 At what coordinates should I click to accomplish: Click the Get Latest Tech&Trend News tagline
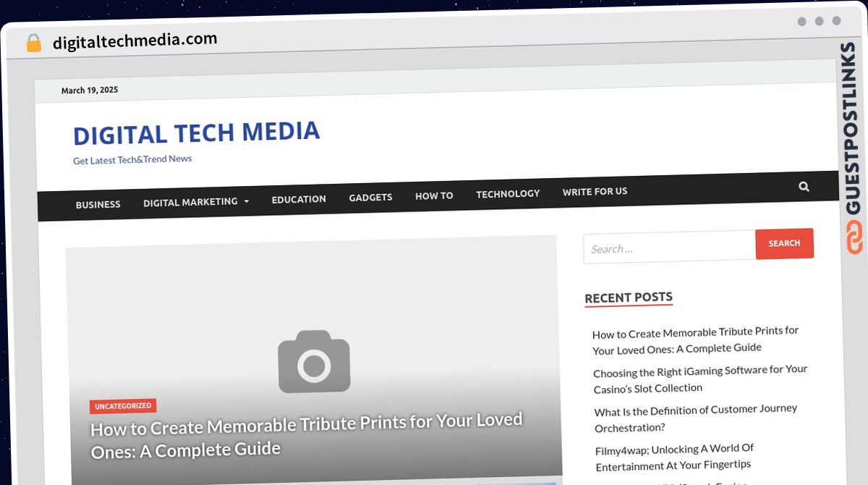[132, 159]
